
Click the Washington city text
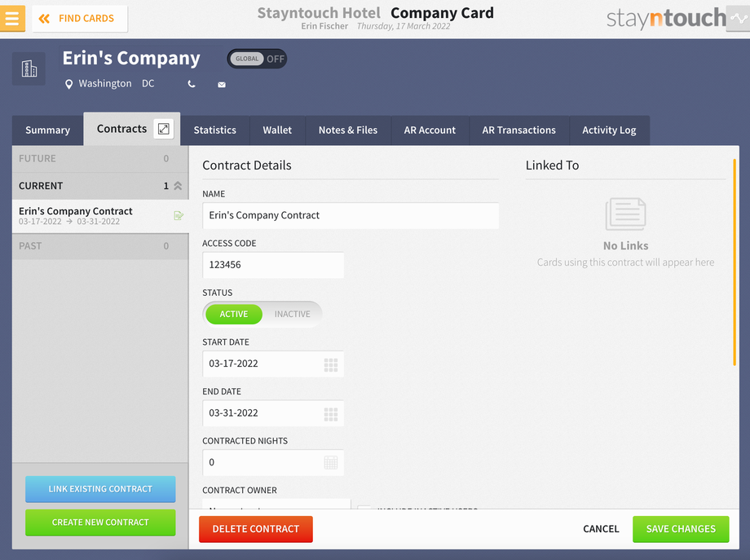click(105, 84)
